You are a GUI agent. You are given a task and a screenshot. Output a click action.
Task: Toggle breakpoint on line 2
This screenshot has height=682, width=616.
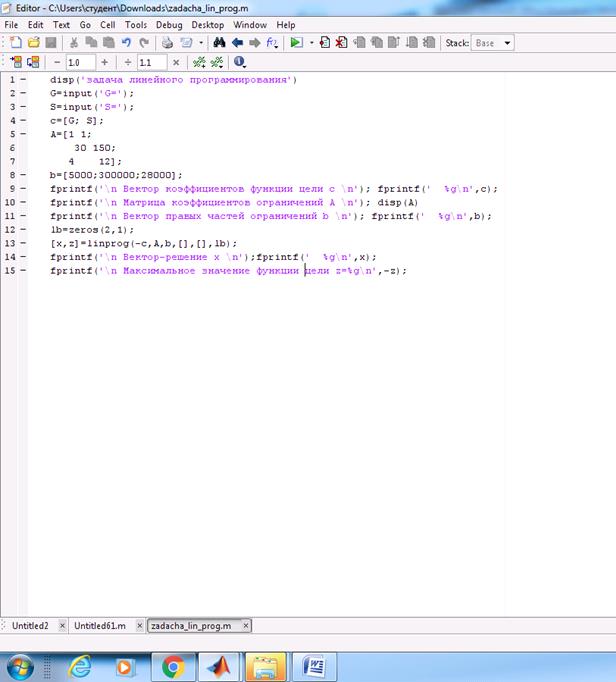click(x=23, y=93)
